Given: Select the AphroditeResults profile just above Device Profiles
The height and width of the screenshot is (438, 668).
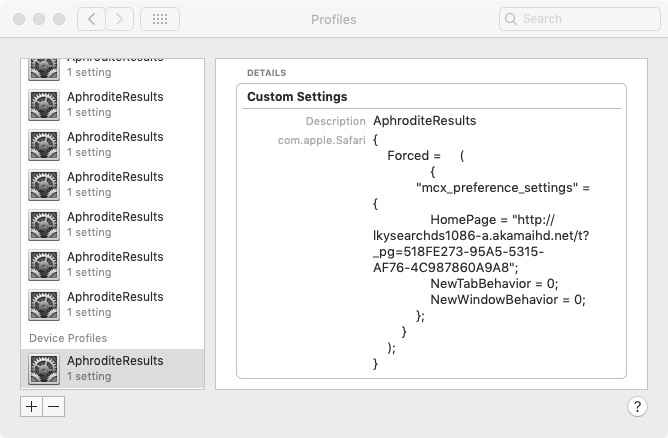Looking at the screenshot, I should click(114, 304).
